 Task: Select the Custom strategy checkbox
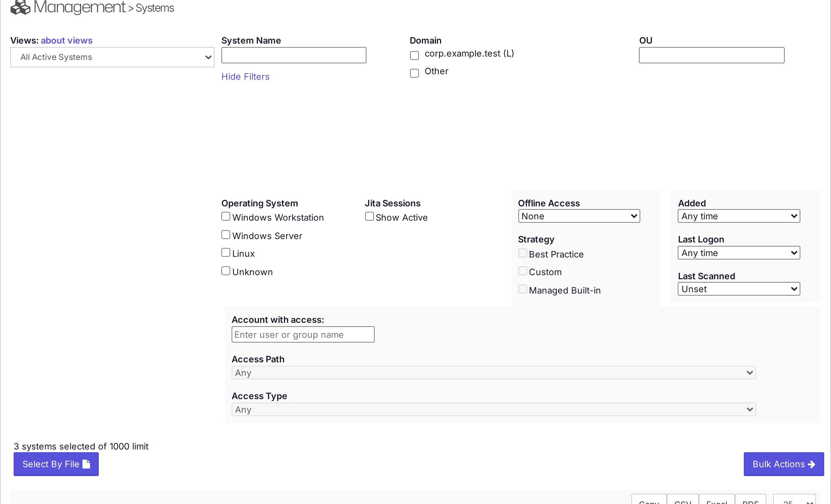[x=523, y=271]
